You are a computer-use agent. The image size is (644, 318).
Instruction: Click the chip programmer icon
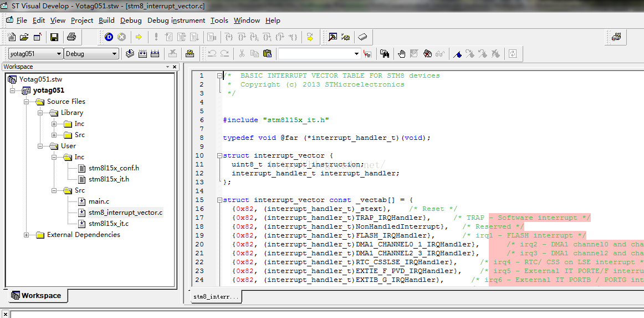363,37
